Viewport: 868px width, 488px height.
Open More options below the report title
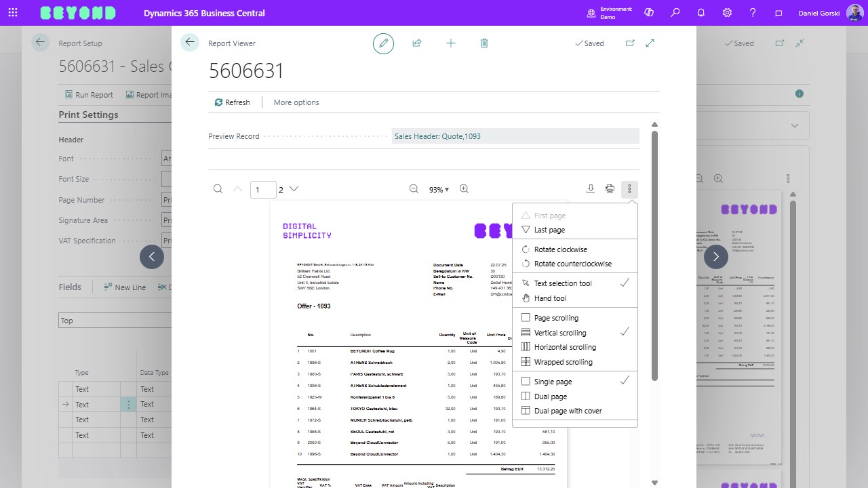pyautogui.click(x=296, y=102)
